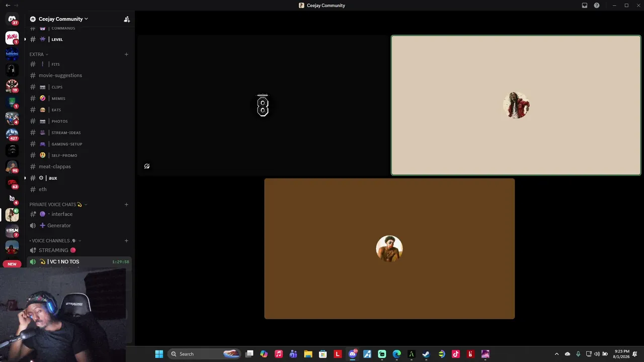Open the FITS channel

click(78, 64)
